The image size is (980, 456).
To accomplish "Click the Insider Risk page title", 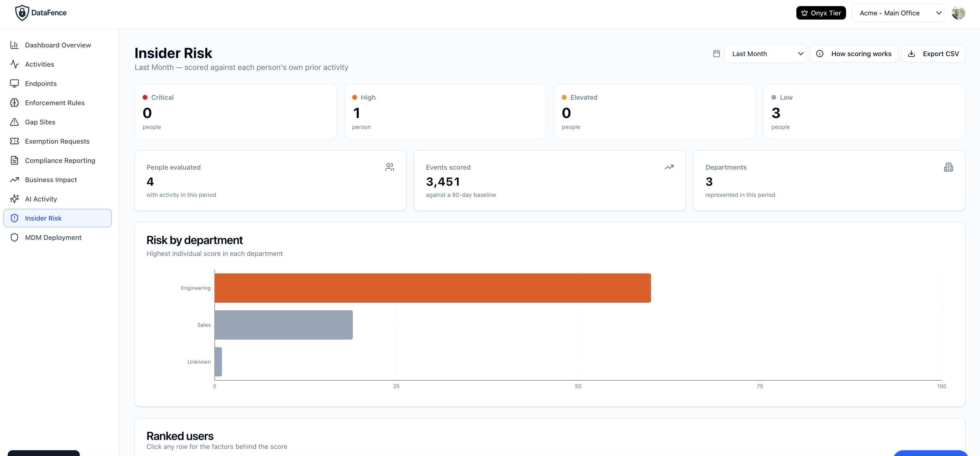I will (173, 53).
